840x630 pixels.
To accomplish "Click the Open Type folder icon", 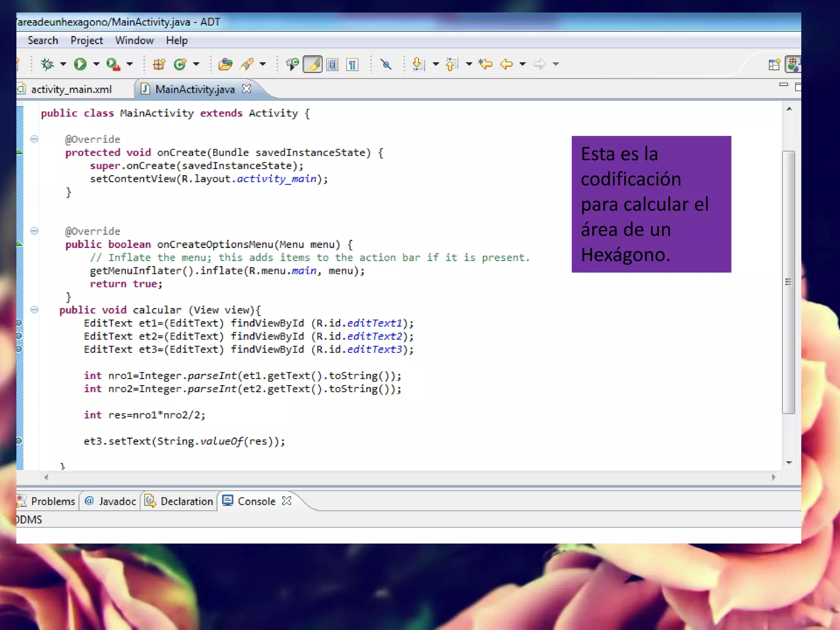I will click(x=225, y=64).
